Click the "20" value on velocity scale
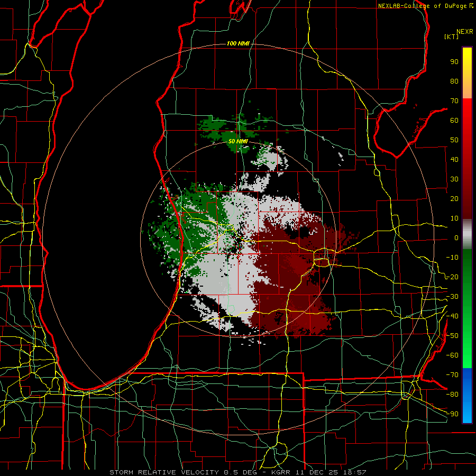Viewport: 476px width, 476px height. (x=454, y=199)
